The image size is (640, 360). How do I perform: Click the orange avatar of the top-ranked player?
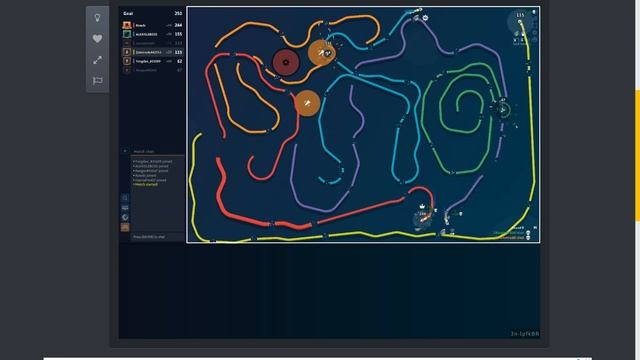[127, 25]
